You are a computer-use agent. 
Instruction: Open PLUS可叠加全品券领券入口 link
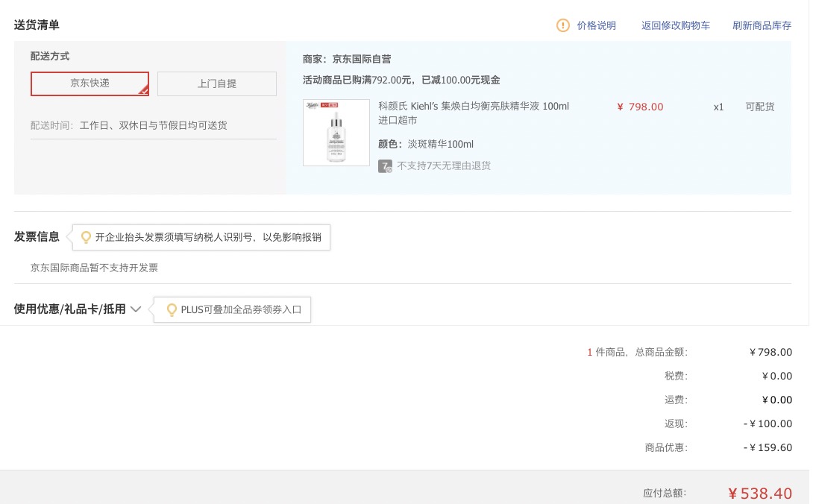pos(241,309)
